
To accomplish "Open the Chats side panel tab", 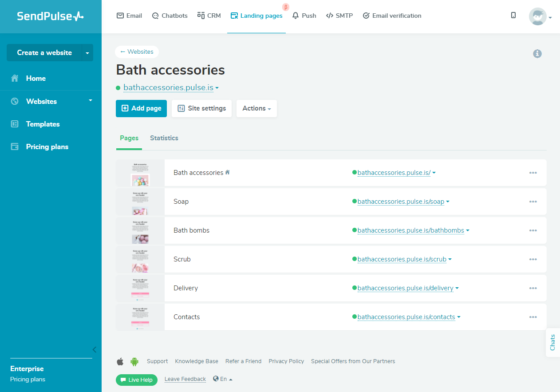I will coord(552,342).
